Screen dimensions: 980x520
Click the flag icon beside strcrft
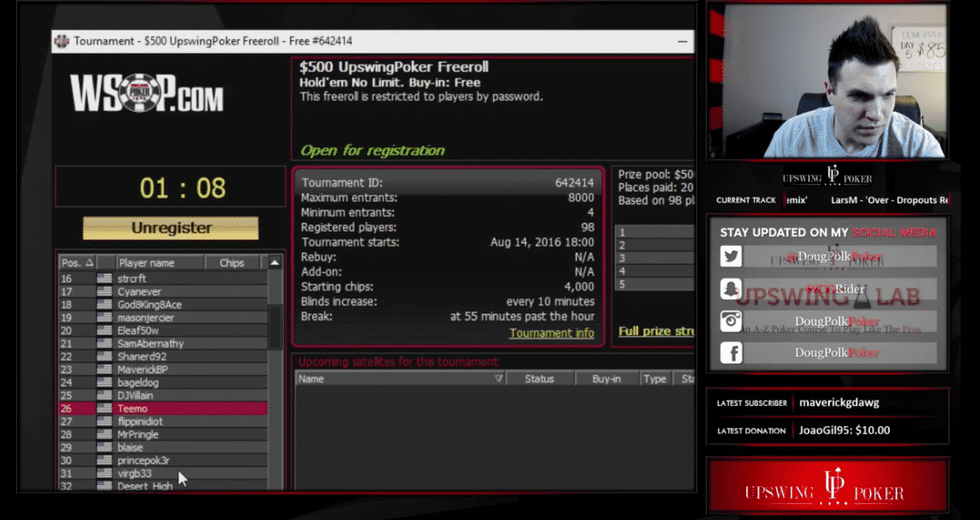click(105, 278)
